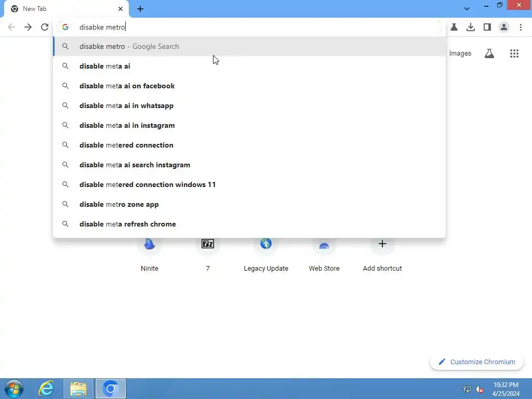Close the New Tab tab
Image resolution: width=532 pixels, height=399 pixels.
[121, 9]
